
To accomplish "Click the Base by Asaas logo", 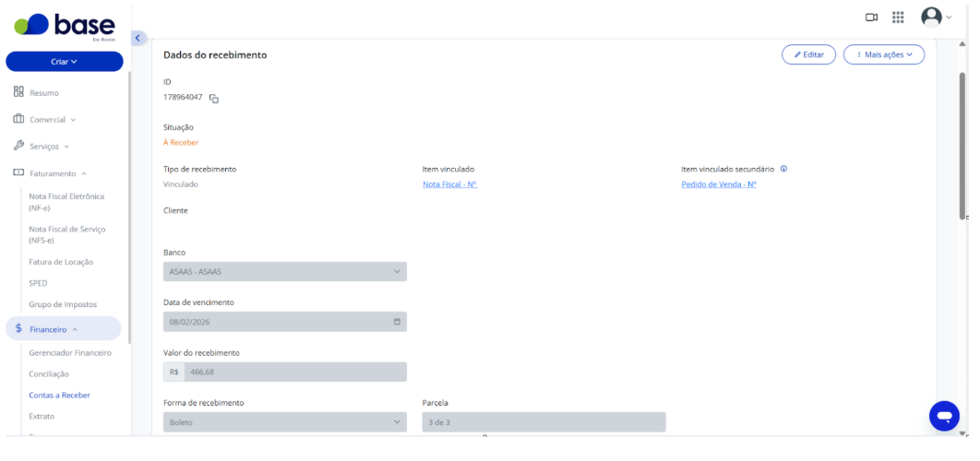I will [x=65, y=28].
